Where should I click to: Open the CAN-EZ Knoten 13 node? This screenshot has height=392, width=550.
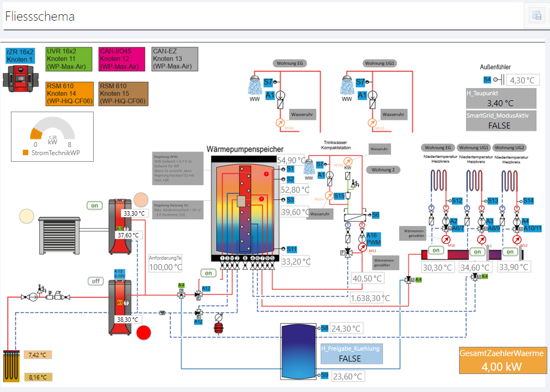[174, 59]
